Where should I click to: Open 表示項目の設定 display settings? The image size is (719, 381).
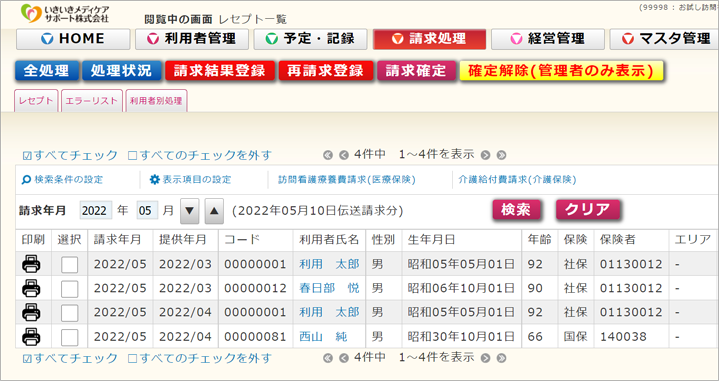[x=190, y=180]
